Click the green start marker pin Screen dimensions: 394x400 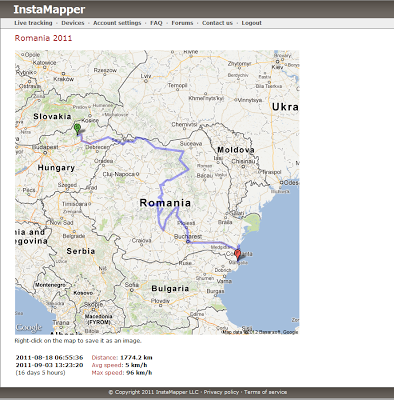coord(77,129)
